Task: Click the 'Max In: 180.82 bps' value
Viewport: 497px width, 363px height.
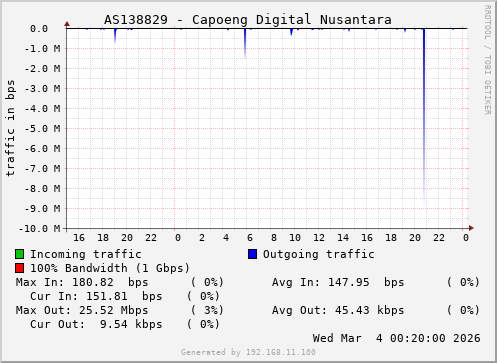Action: tap(82, 282)
